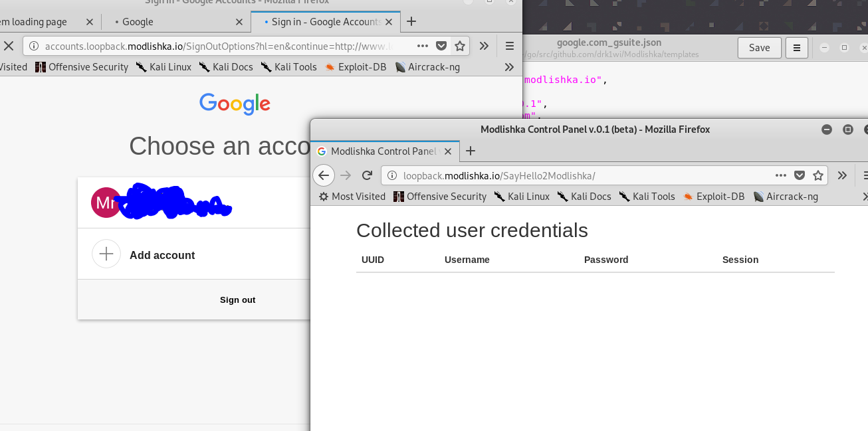This screenshot has height=431, width=868.
Task: Open hamburger menu in the text editor window
Action: (x=796, y=48)
